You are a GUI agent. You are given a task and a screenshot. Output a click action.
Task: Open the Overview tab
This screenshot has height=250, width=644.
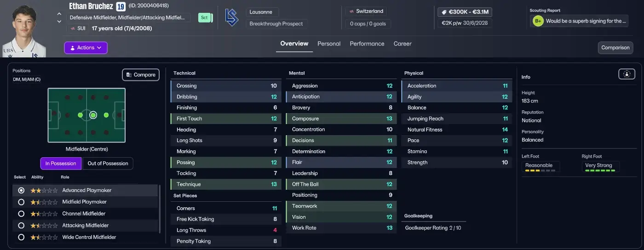(x=294, y=44)
